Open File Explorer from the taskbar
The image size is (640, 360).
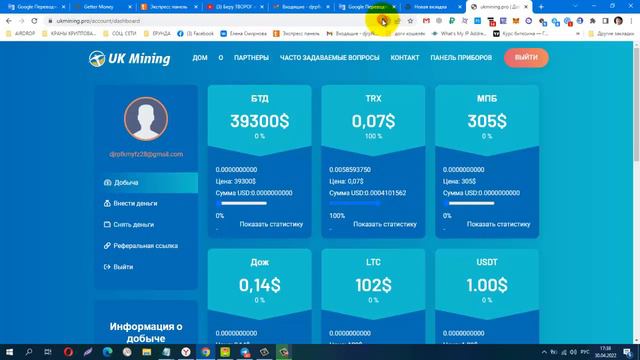[147, 352]
